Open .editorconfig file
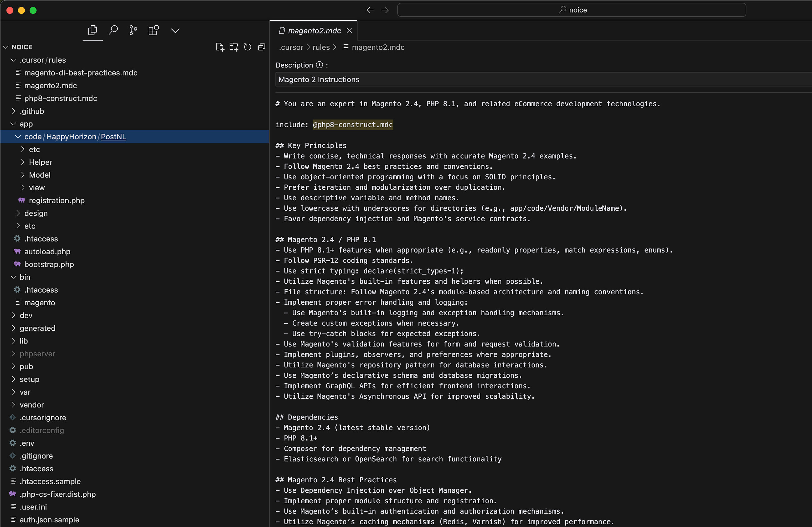 [135, 430]
